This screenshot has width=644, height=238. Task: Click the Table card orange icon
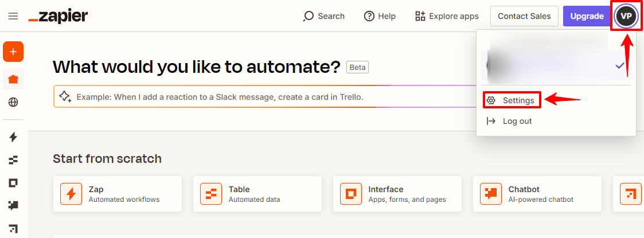click(211, 194)
